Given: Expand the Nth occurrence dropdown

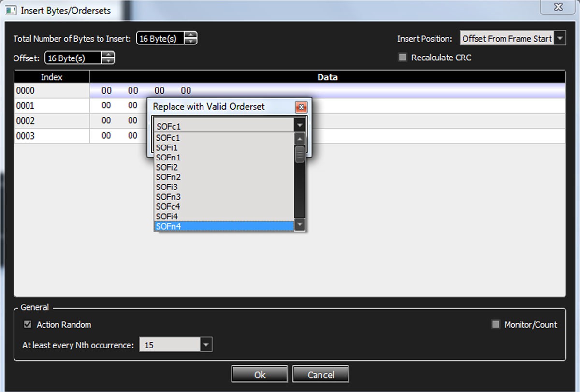Looking at the screenshot, I should 206,345.
